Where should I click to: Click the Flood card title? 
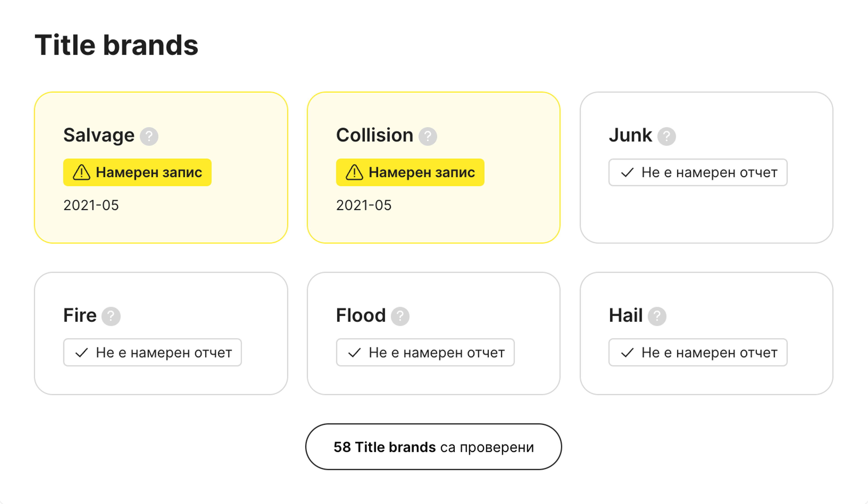(361, 315)
